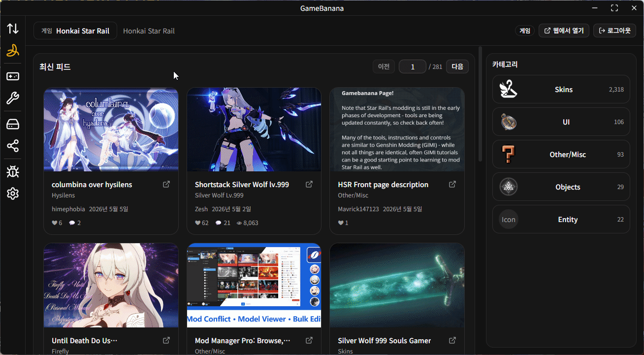The width and height of the screenshot is (644, 355).
Task: Click the Objects category icon
Action: point(509,187)
